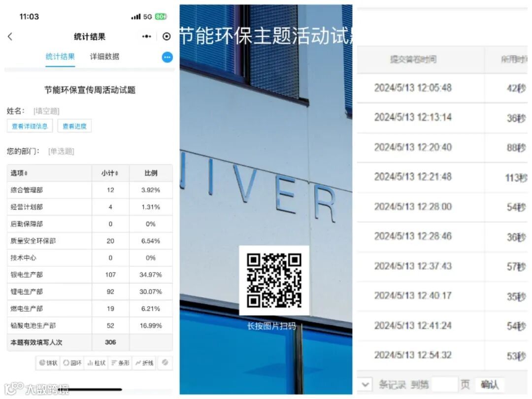This screenshot has width=532, height=399.
Task: Click the 查看进度 button
Action: [75, 126]
